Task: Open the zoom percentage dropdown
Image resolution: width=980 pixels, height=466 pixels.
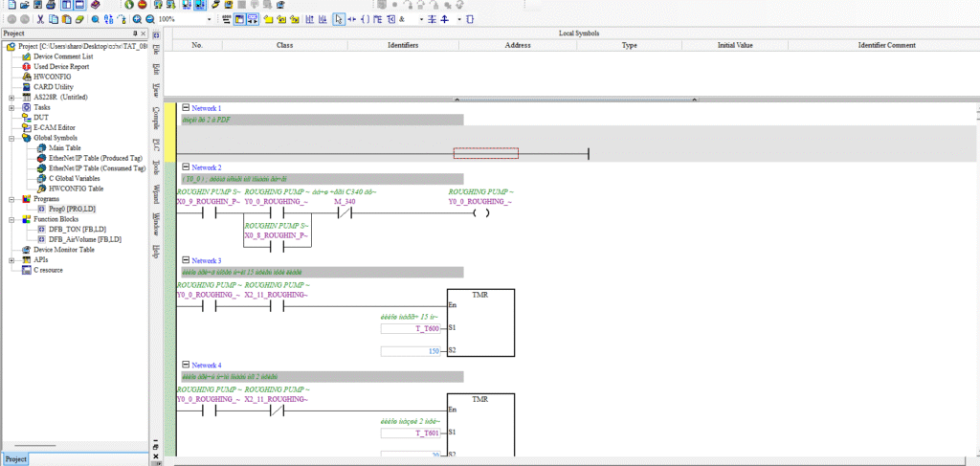Action: (x=210, y=19)
